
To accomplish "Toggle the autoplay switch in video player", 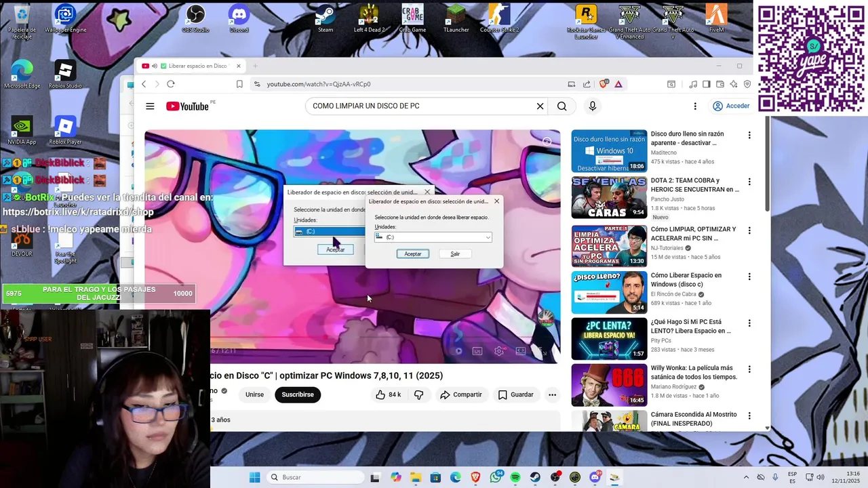I will [456, 351].
